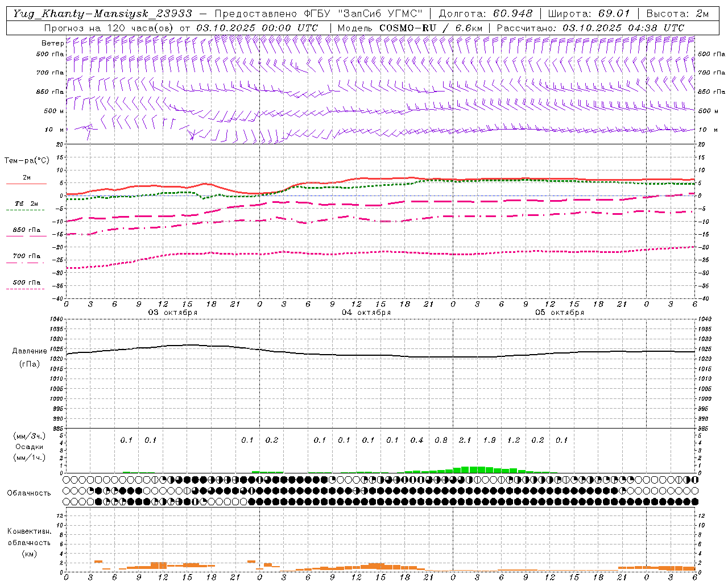Screen dimensions: 728x582
Task: Click the Тем-ра(°C) axis label
Action: click(27, 161)
